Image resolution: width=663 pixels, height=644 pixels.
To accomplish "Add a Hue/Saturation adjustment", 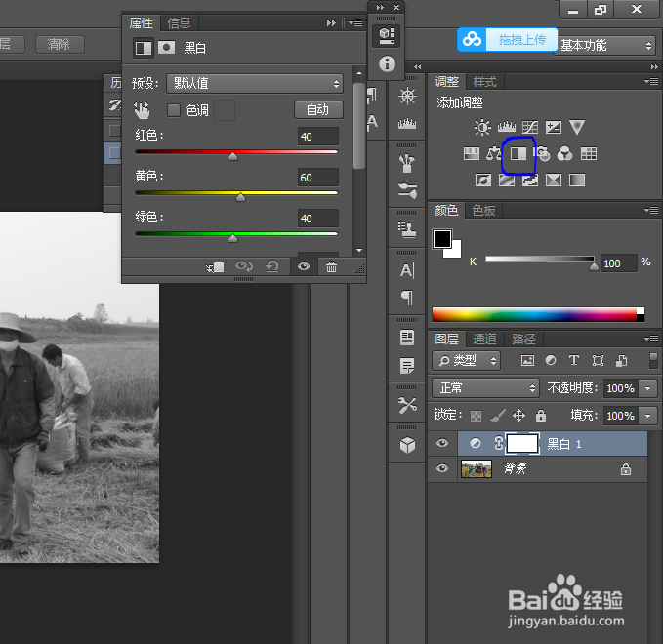I will [472, 154].
